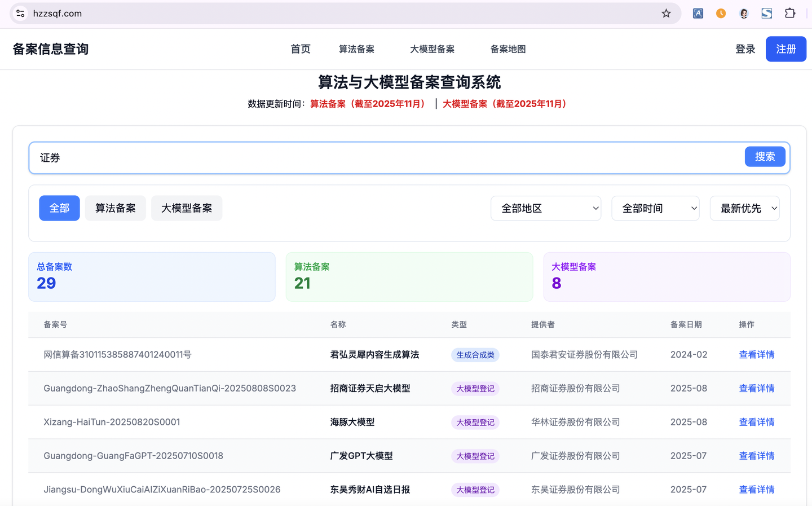
Task: Click filing number Jiangsu-DongWuXiuCaiAIZiXuanRiBao-20250725S0026
Action: click(x=162, y=490)
